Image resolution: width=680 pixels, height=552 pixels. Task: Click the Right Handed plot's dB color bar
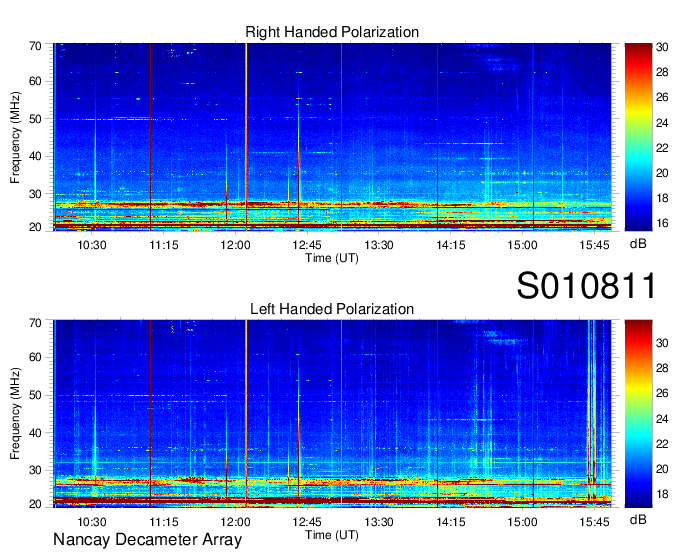pyautogui.click(x=638, y=137)
